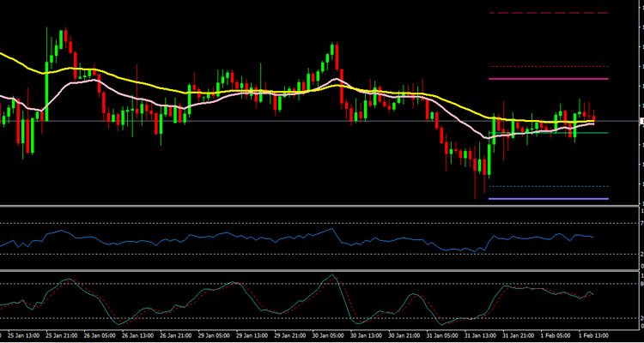The image size is (644, 343).
Task: Click the tall green candle peak near 25 Jan 21:00
Action: [x=63, y=34]
